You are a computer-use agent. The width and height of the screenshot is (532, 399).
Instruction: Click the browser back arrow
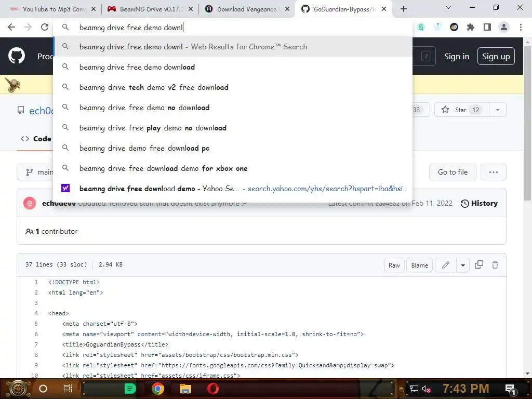click(11, 27)
